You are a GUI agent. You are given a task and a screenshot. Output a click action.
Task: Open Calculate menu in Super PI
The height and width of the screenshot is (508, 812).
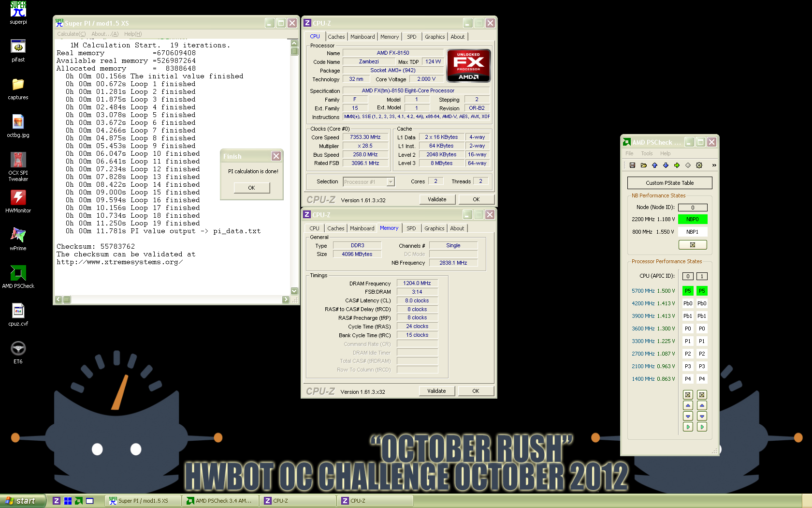pyautogui.click(x=71, y=34)
